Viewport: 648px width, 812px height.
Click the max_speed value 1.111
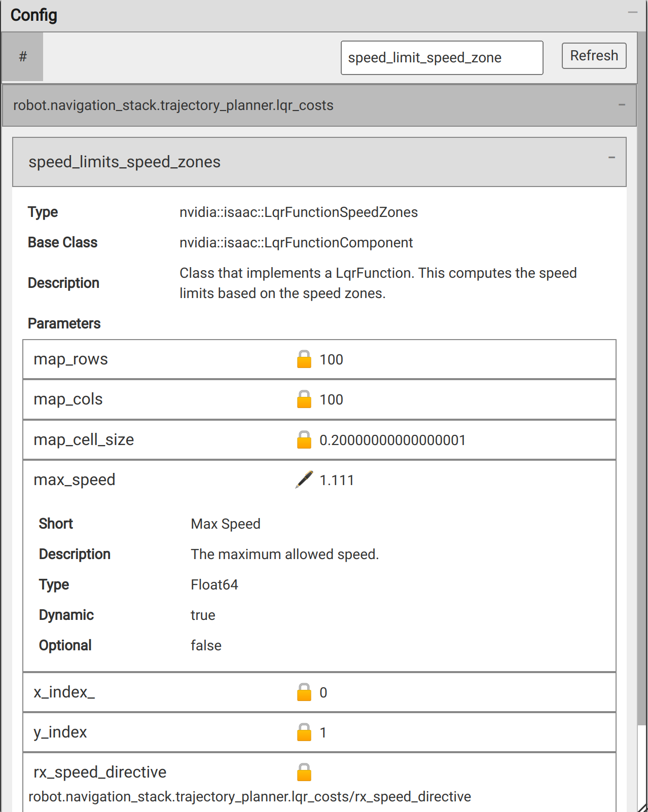point(337,480)
